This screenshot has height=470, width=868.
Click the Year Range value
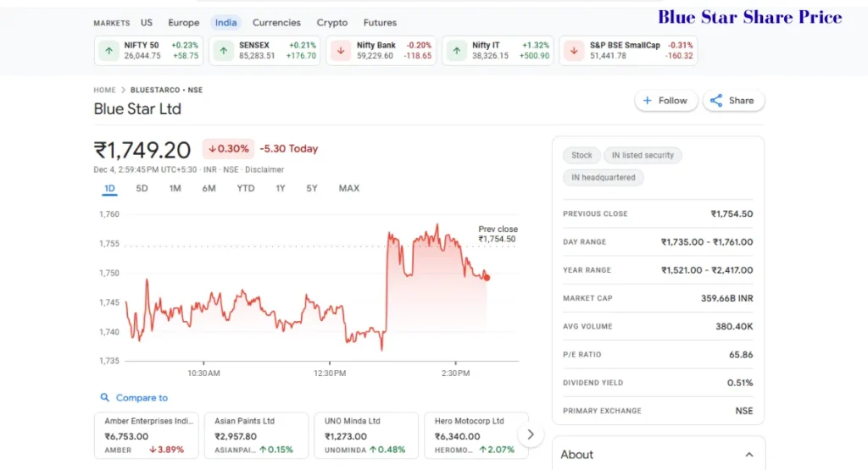707,270
